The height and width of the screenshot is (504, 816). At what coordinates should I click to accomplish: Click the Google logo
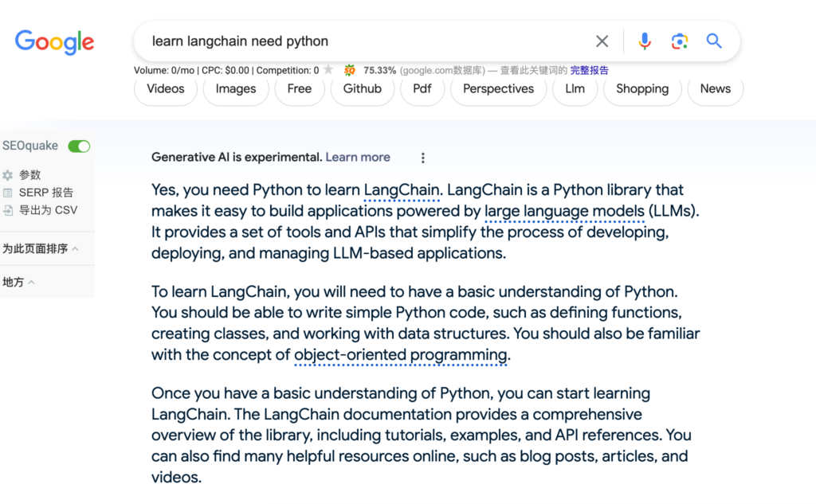coord(55,41)
